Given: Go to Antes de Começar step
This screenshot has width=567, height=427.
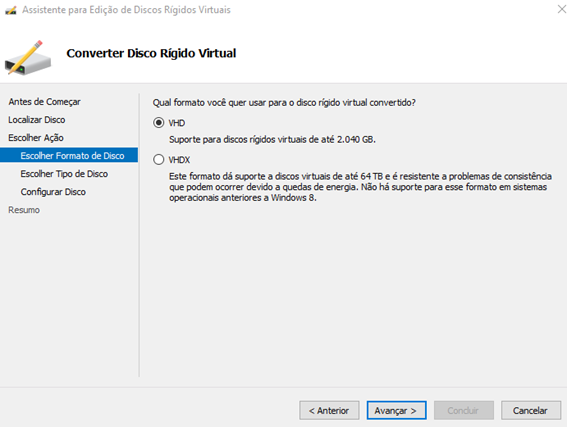Looking at the screenshot, I should pyautogui.click(x=44, y=102).
